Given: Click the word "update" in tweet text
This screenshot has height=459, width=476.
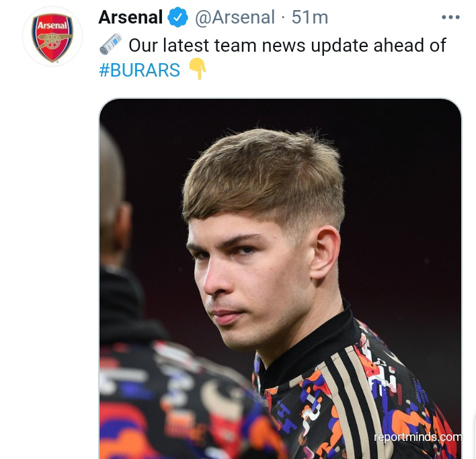Looking at the screenshot, I should [x=325, y=46].
